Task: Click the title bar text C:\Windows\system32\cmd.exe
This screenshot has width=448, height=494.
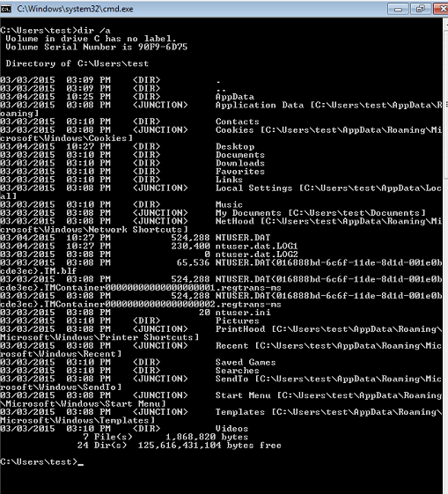Action: coord(75,9)
